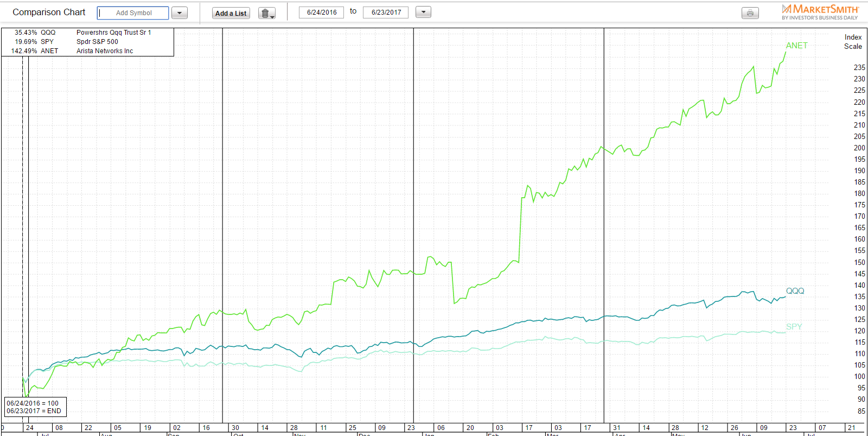The height and width of the screenshot is (436, 868).
Task: Click the ANET line label on chart
Action: [797, 46]
